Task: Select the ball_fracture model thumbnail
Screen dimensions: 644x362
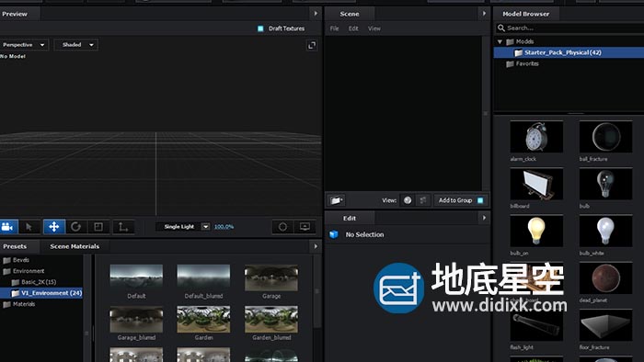Action: coord(605,137)
